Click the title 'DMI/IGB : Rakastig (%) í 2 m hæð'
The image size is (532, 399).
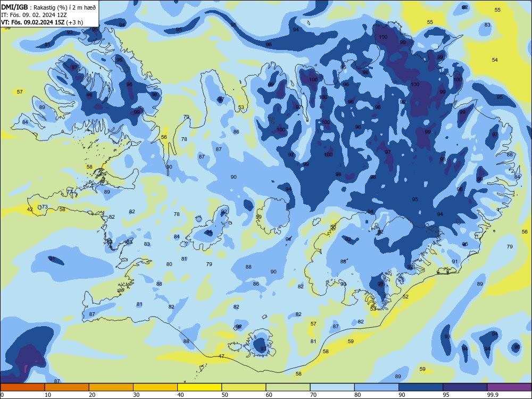click(x=48, y=7)
